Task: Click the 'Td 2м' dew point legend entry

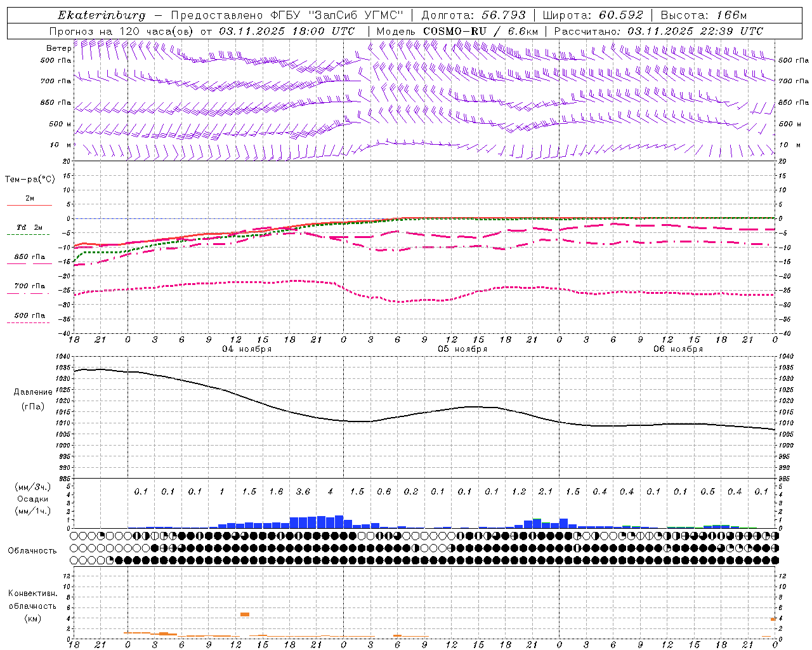Action: (x=30, y=227)
